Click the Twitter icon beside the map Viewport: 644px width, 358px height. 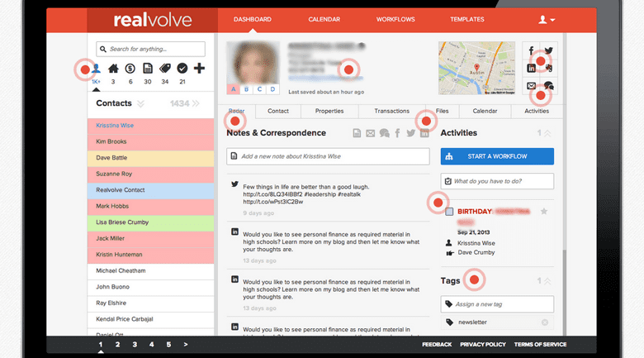(549, 50)
